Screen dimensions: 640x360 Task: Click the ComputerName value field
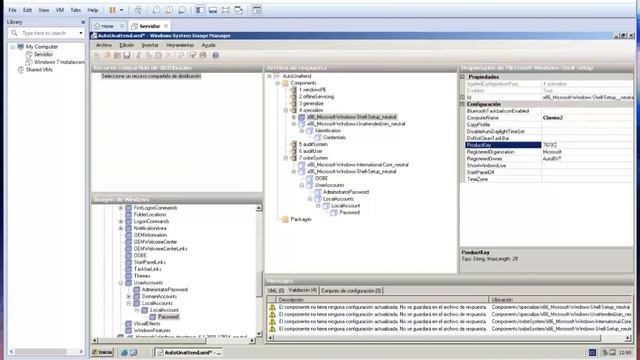tap(587, 118)
